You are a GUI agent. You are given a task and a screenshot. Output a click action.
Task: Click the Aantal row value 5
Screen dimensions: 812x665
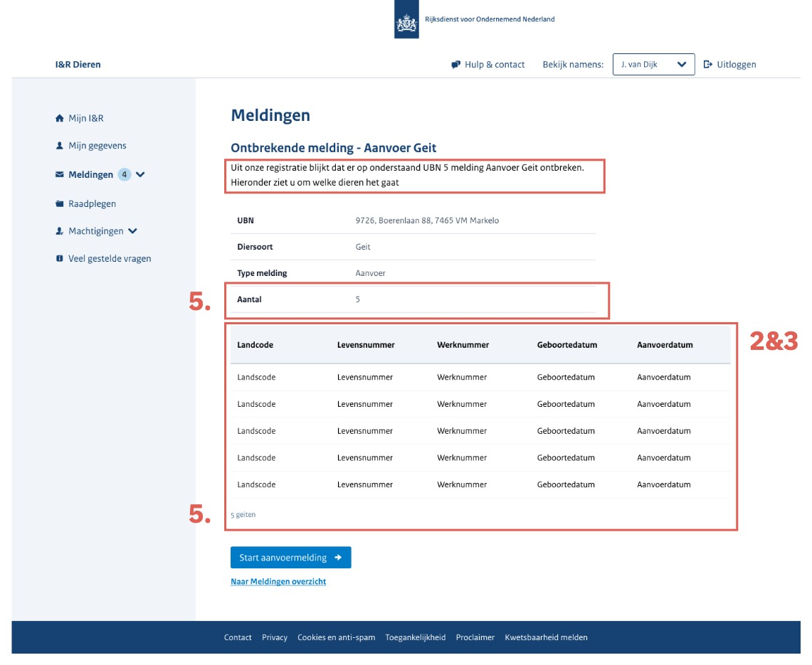click(358, 299)
